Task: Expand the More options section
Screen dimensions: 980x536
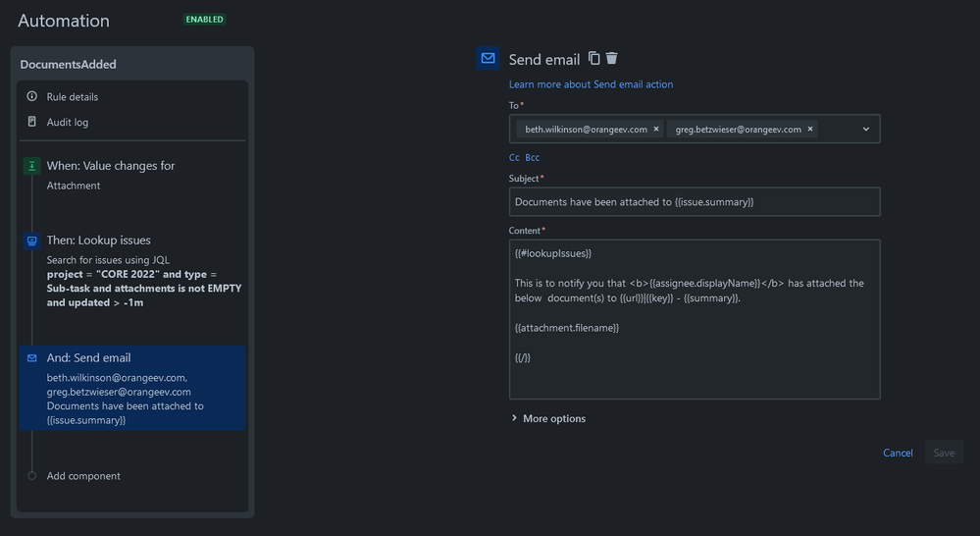Action: (x=548, y=418)
